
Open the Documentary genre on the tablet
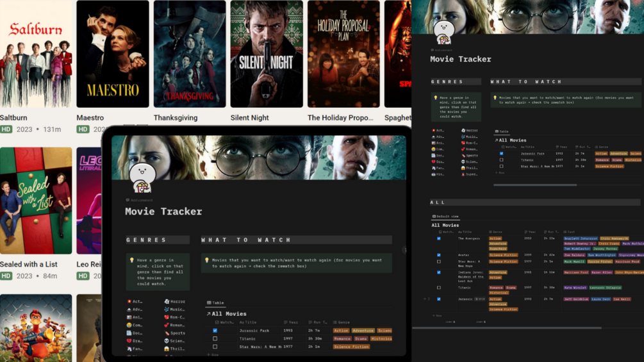(135, 333)
